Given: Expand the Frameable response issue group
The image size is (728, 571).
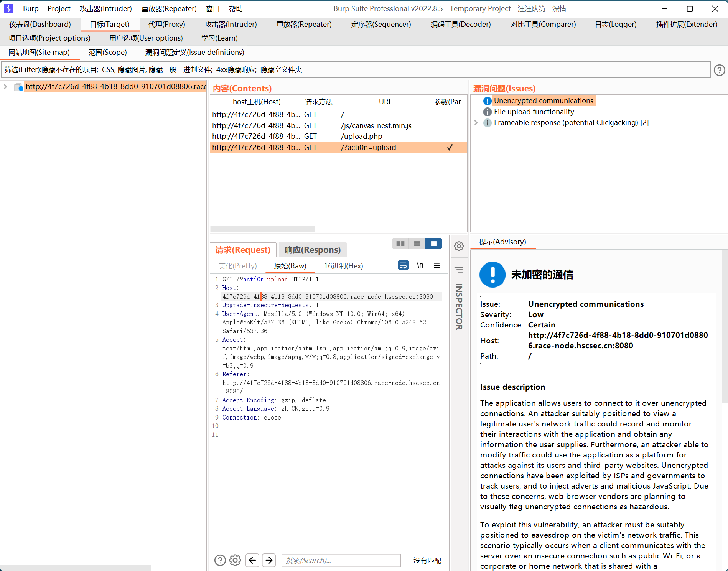Looking at the screenshot, I should 476,123.
